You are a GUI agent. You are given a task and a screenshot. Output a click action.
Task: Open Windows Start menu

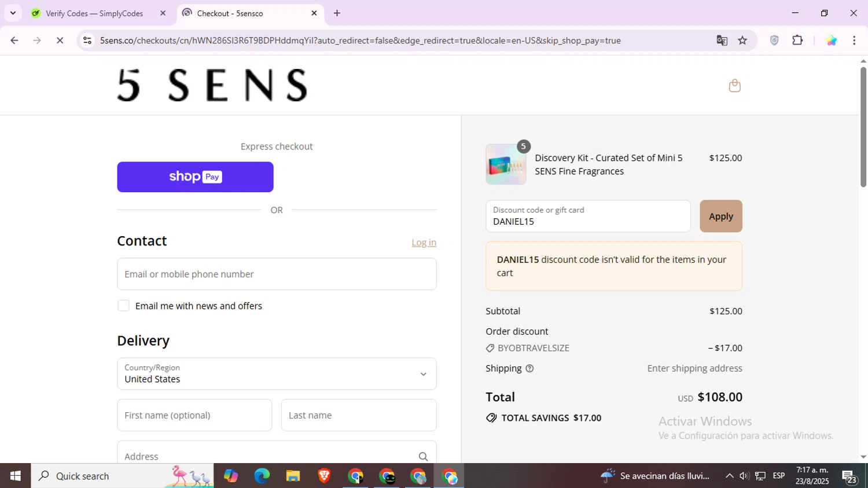pyautogui.click(x=16, y=476)
